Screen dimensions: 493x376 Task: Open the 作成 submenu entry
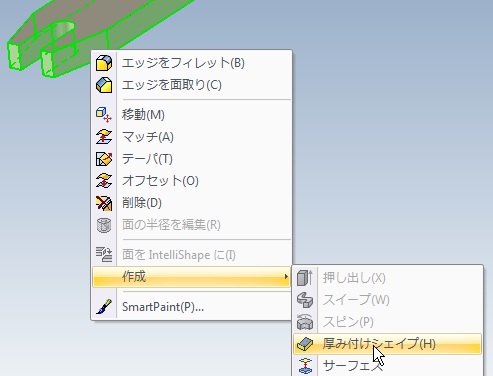click(x=191, y=277)
